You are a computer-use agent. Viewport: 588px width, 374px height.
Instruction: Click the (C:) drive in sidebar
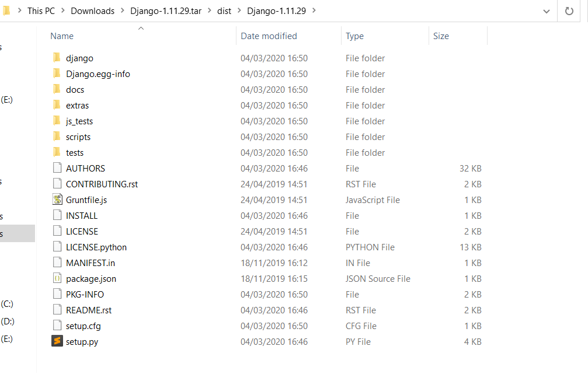[x=7, y=303]
